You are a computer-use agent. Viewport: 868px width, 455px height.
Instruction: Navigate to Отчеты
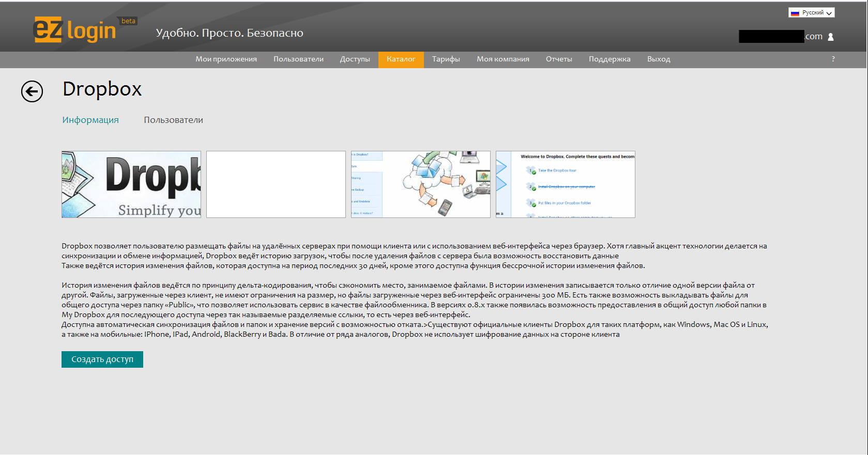[x=559, y=59]
